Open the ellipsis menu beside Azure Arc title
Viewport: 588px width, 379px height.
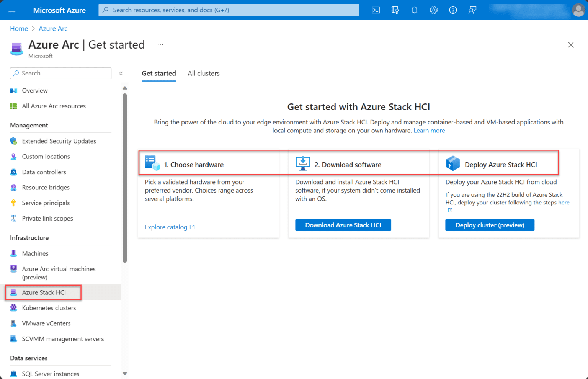click(x=160, y=44)
